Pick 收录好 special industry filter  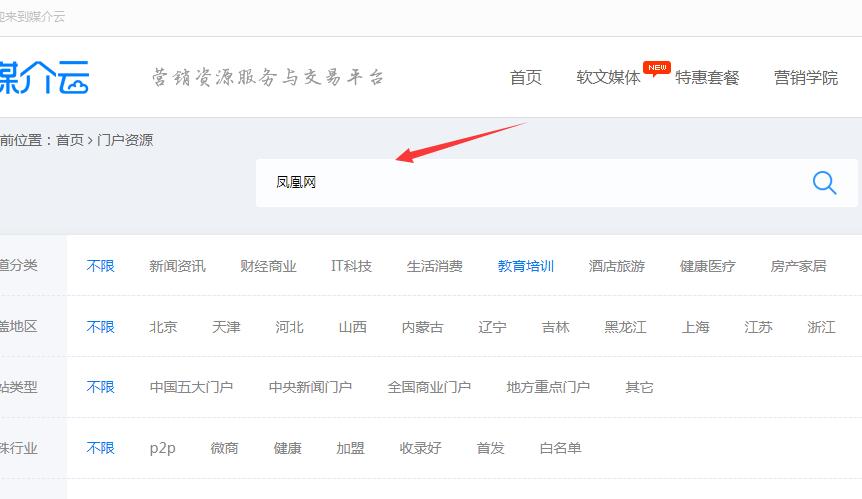(420, 448)
